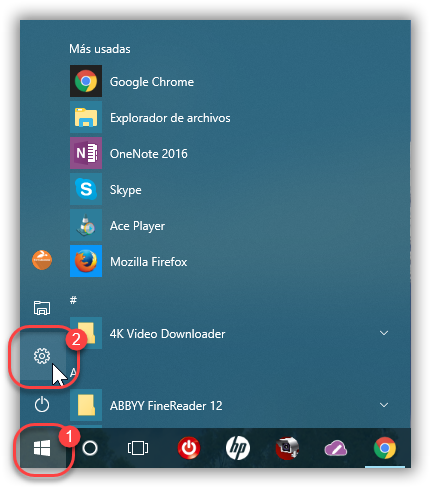
Task: Launch the Ace Player cone icon
Action: pyautogui.click(x=86, y=225)
